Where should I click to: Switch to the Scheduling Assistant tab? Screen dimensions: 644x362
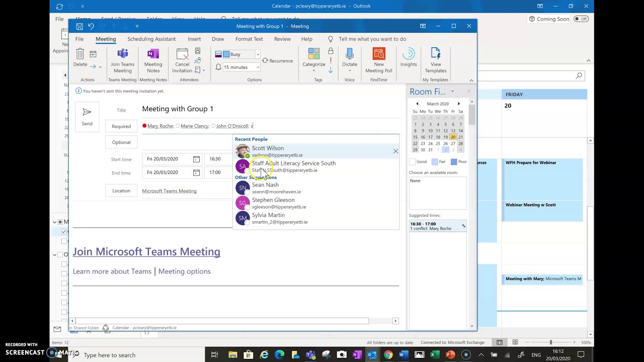click(151, 39)
